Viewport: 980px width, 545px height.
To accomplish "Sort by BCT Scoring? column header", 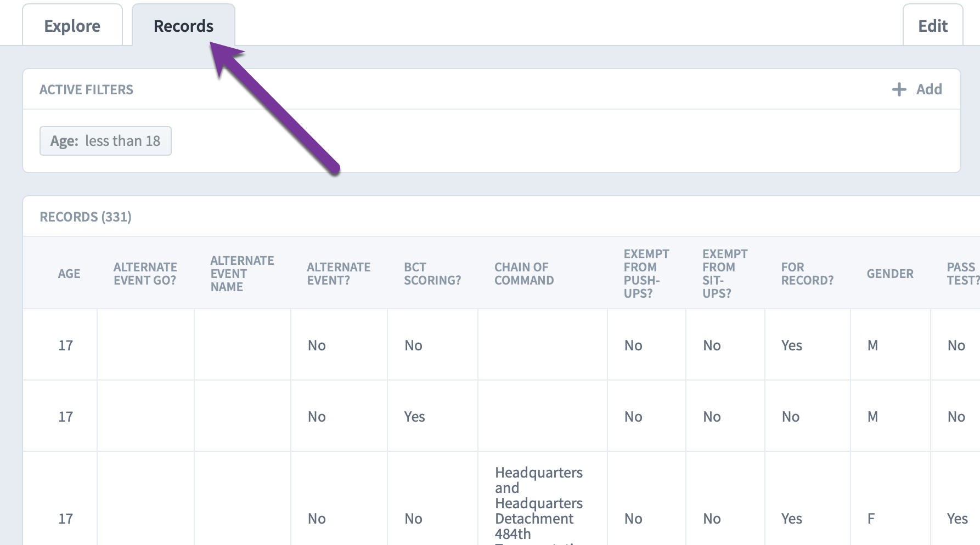I will pos(432,274).
